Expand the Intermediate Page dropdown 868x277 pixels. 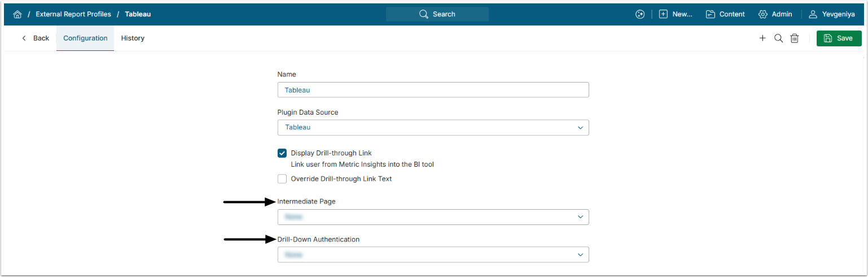[x=433, y=217]
